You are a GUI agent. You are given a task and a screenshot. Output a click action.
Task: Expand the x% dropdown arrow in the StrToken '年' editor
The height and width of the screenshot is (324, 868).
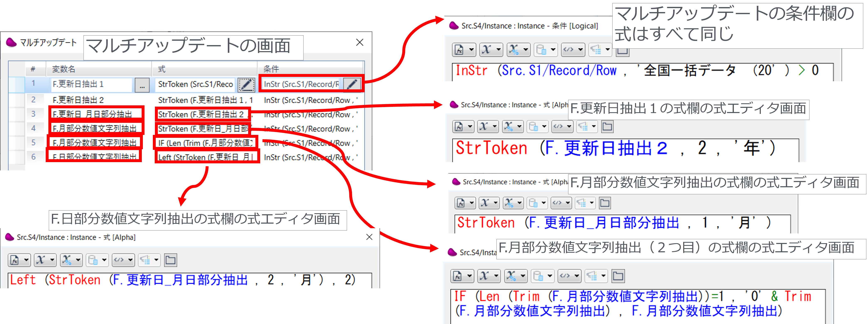(x=520, y=127)
